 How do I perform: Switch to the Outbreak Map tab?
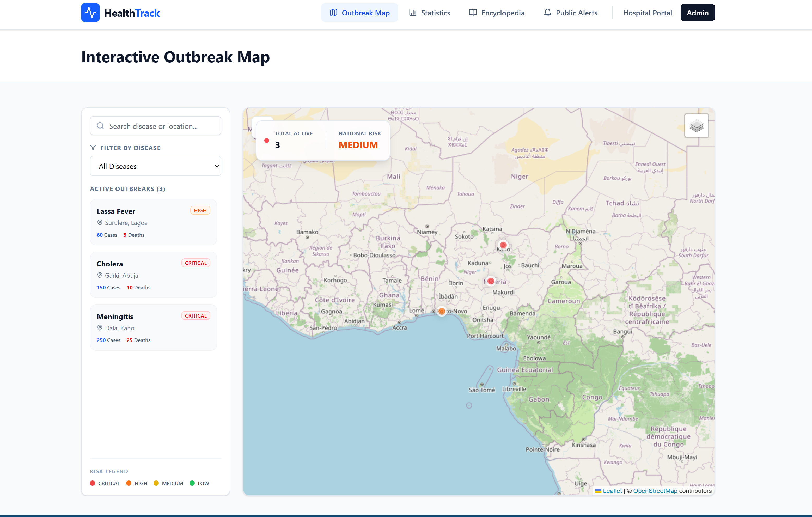tap(359, 13)
